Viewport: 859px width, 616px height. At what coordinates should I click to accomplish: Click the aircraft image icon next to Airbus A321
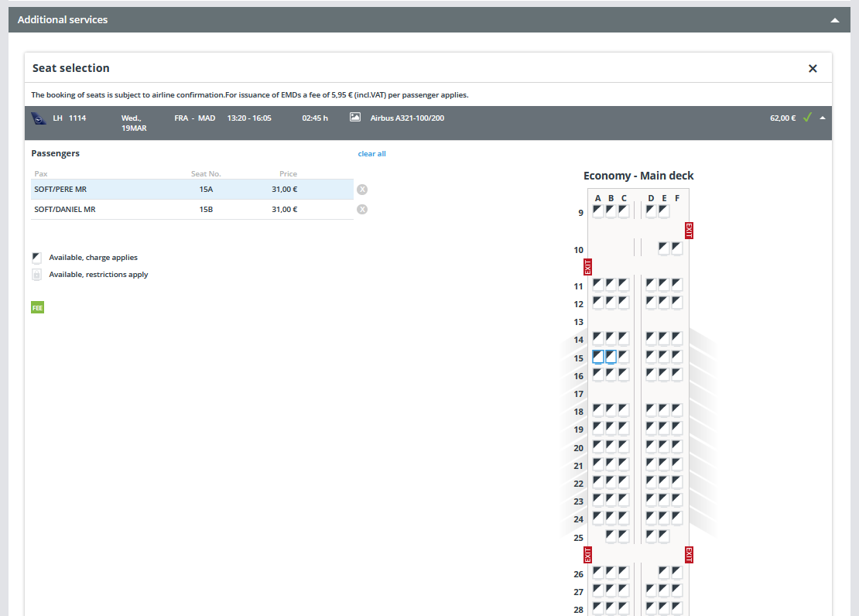[x=355, y=118]
